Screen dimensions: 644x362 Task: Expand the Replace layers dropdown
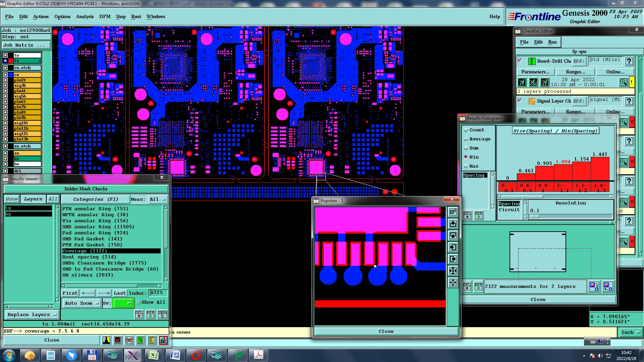pyautogui.click(x=32, y=315)
